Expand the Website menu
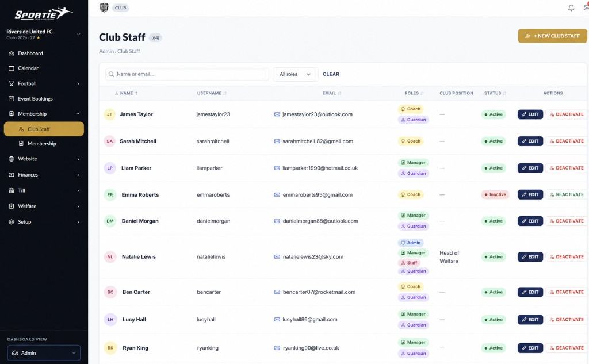 (78, 159)
